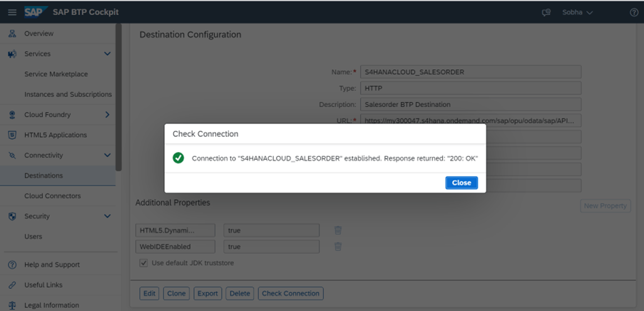Click the Legal Information scales icon
Viewport: 644px width, 311px height.
coord(12,305)
